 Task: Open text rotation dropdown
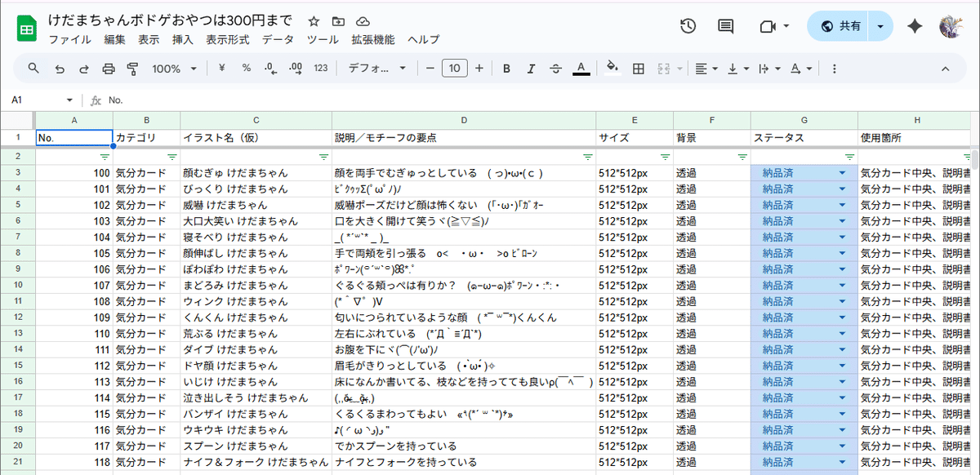tap(801, 69)
